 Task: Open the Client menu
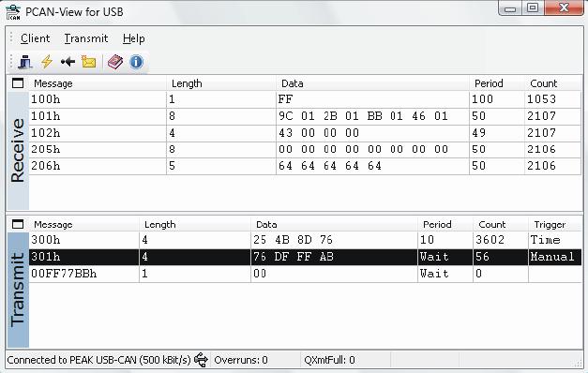tap(36, 38)
